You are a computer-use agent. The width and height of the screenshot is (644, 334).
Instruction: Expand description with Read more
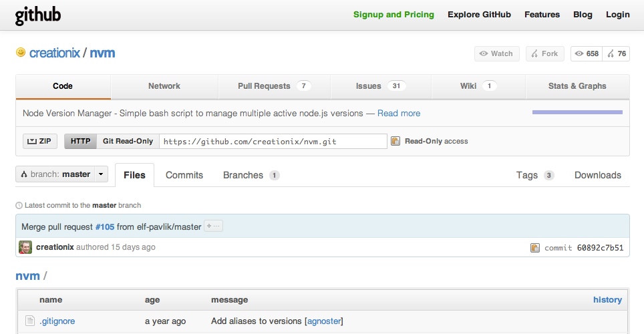pos(399,114)
